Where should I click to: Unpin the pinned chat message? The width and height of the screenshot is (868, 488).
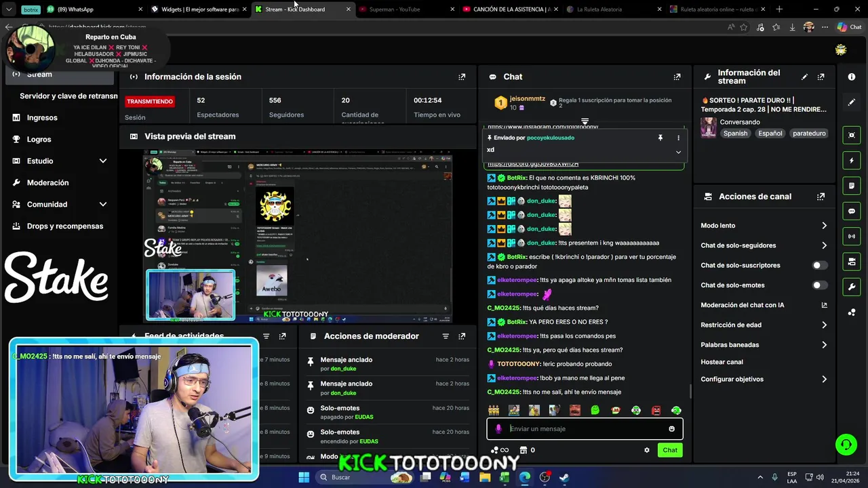660,138
